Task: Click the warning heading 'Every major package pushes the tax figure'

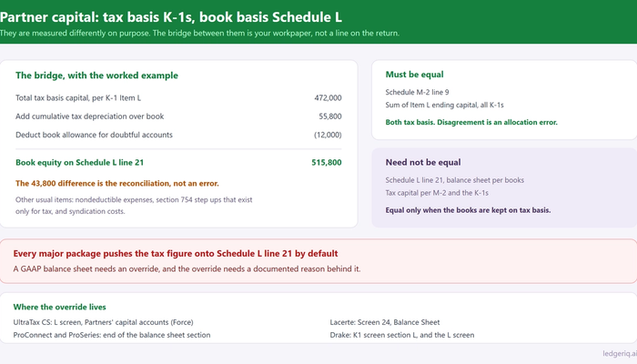Action: tap(176, 254)
